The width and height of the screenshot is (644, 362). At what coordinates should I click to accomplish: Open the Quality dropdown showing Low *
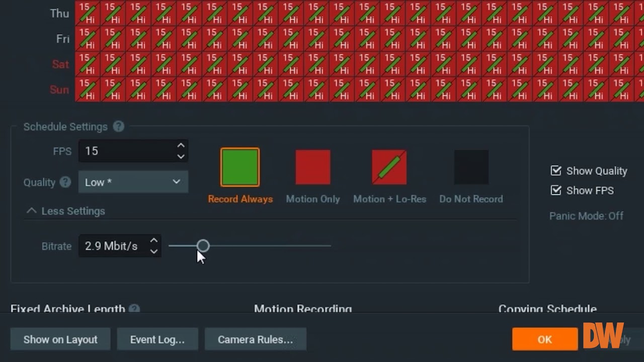click(x=133, y=182)
